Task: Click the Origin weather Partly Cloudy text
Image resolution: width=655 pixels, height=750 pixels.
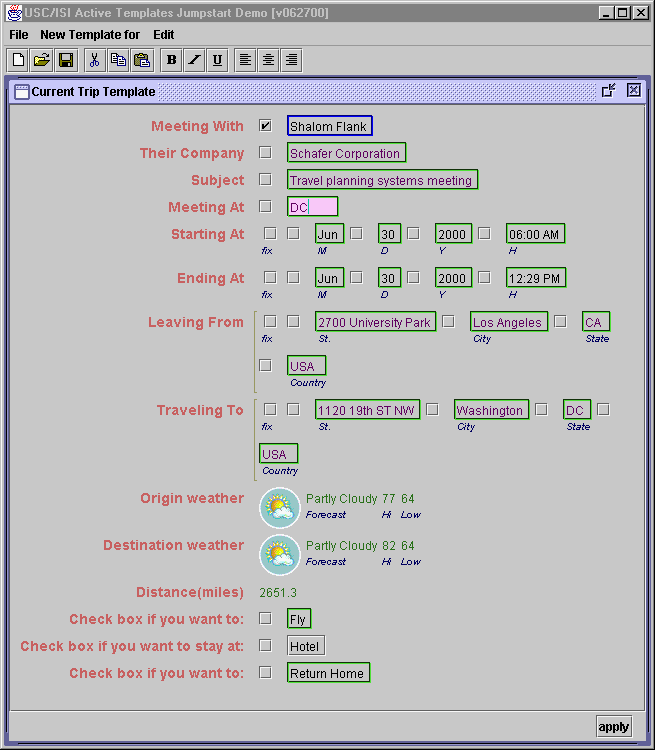Action: pyautogui.click(x=342, y=499)
